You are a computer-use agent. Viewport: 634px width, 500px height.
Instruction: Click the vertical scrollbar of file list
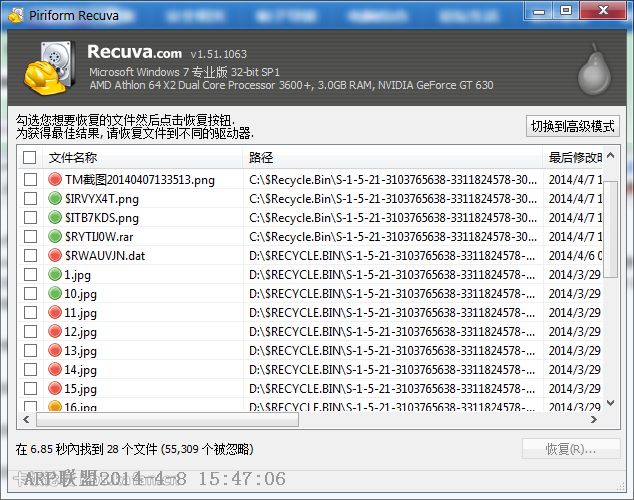coord(610,300)
